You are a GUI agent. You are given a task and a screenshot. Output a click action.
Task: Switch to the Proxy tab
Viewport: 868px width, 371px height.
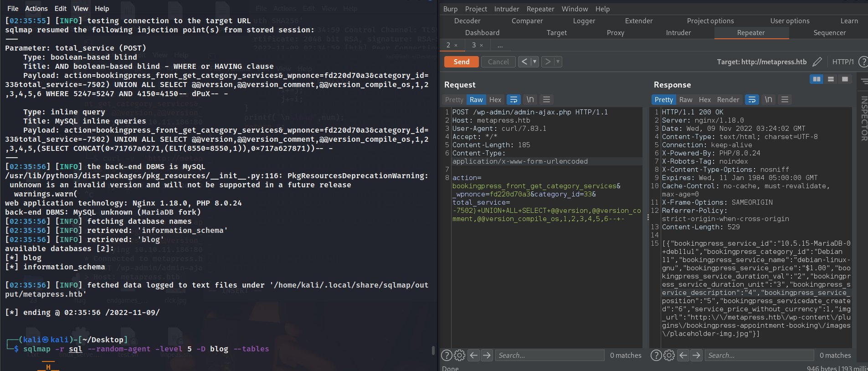[615, 33]
